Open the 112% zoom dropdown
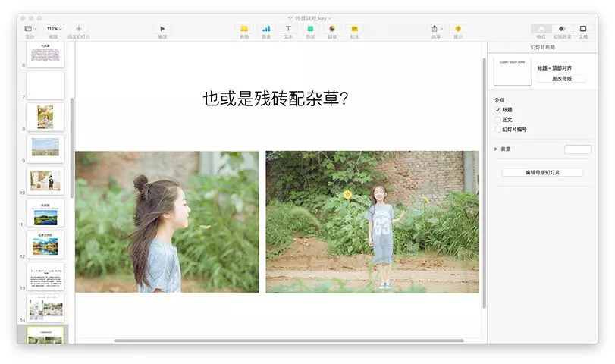Image resolution: width=615 pixels, height=364 pixels. pyautogui.click(x=53, y=29)
